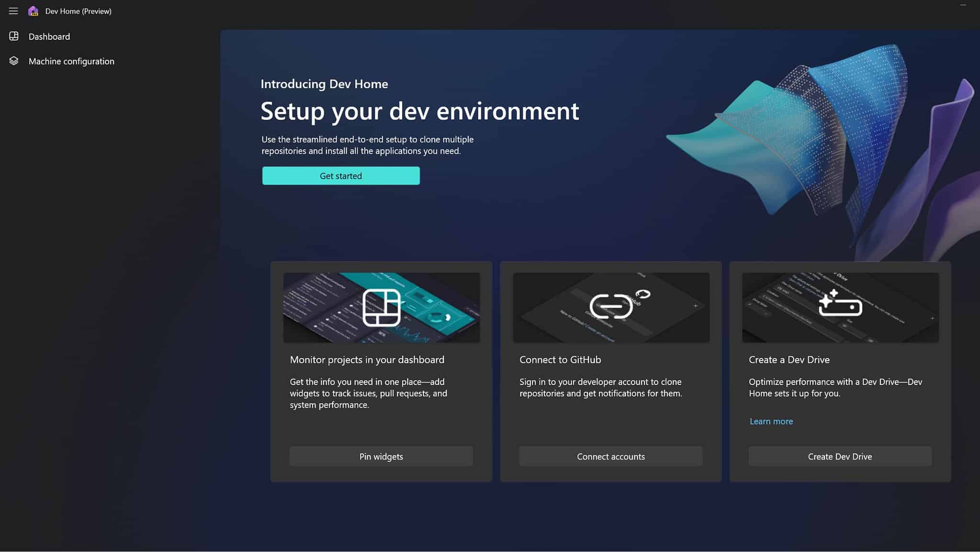Viewport: 980px width, 552px height.
Task: Click the Dev Home app icon in title bar
Action: coord(34,11)
